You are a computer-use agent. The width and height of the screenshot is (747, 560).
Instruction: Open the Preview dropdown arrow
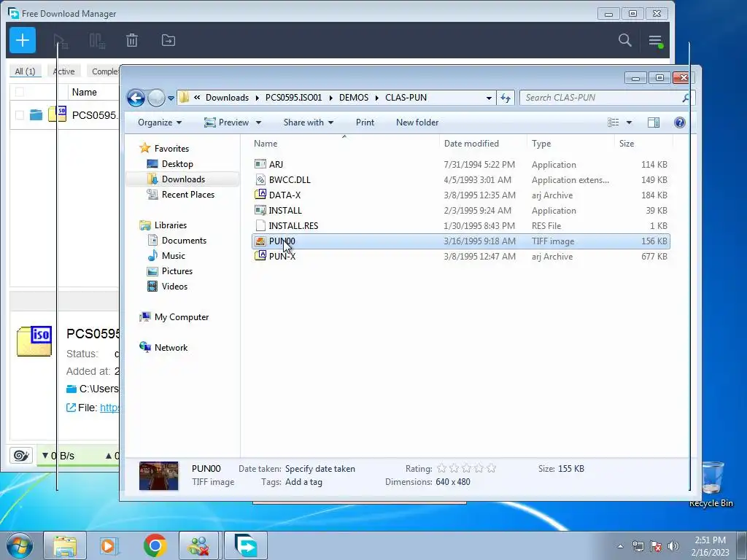[258, 122]
